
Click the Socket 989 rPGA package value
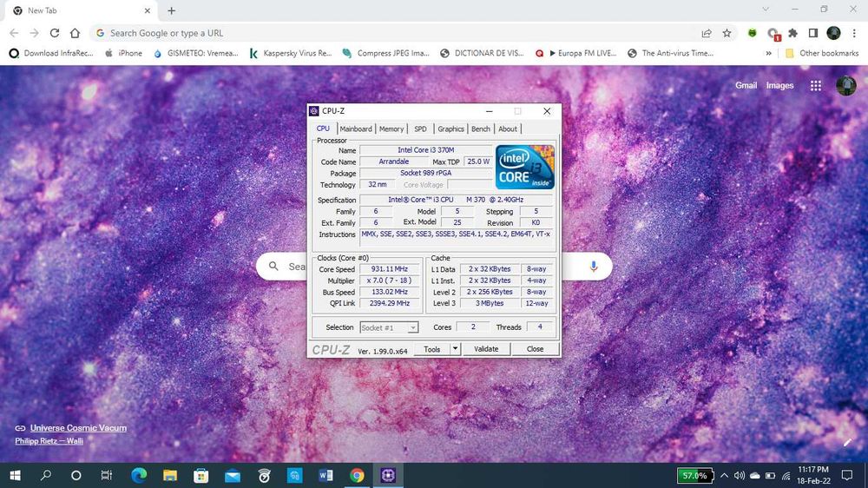click(x=425, y=173)
